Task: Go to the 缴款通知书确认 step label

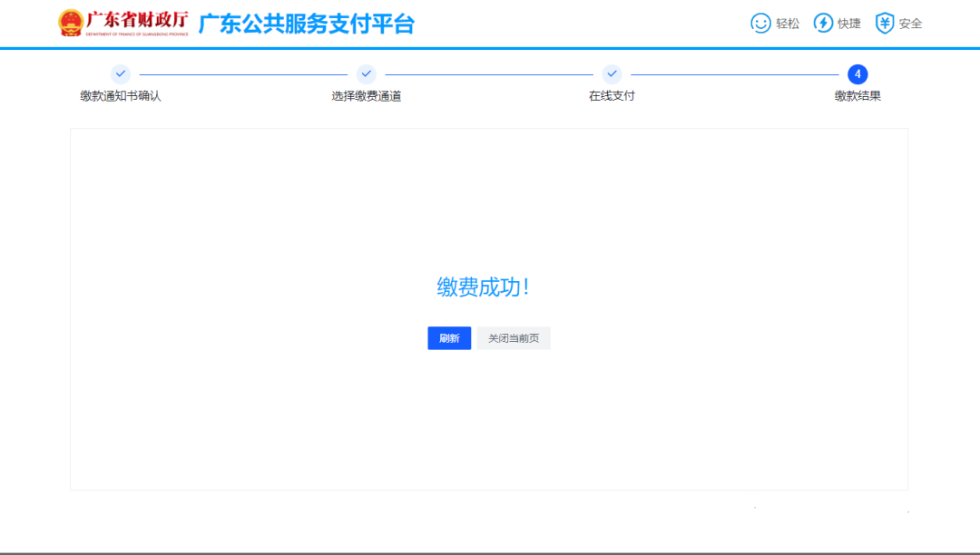Action: pos(121,96)
